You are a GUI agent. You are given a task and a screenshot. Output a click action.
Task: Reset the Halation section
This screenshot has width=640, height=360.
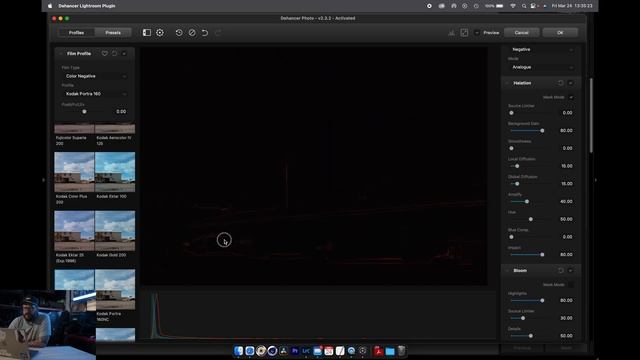pyautogui.click(x=560, y=83)
